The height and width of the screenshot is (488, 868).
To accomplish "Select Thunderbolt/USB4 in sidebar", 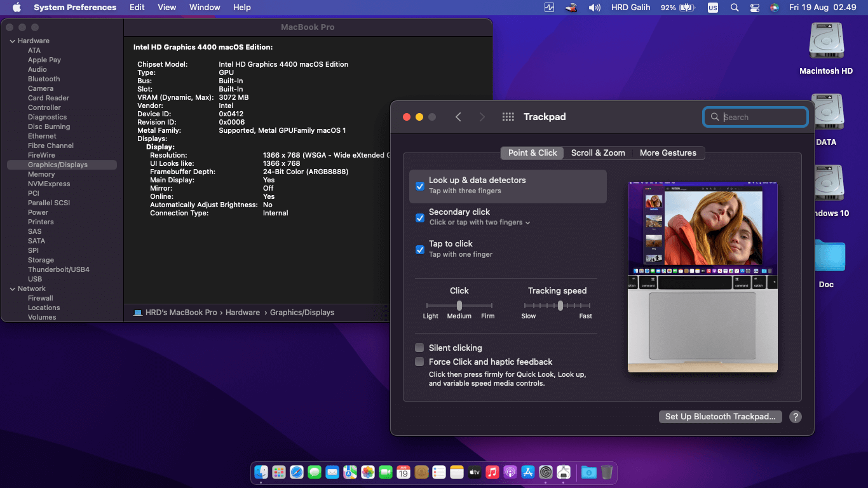I will 58,269.
